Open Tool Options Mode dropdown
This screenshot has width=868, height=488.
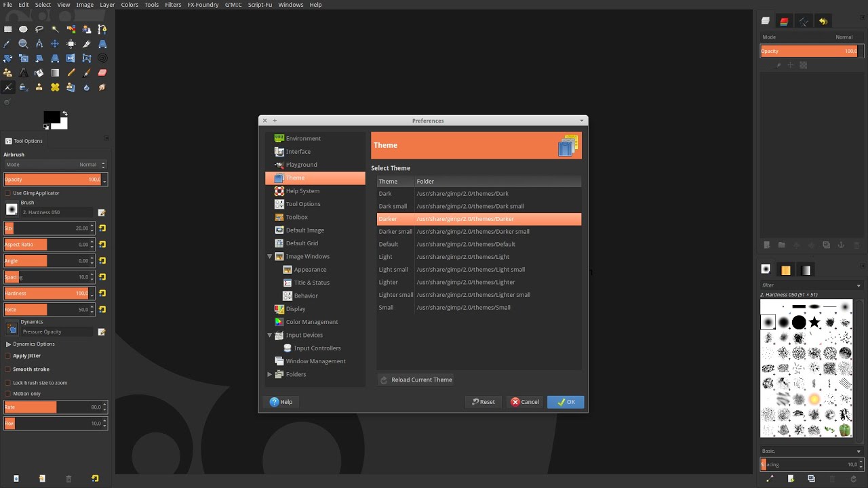point(54,165)
